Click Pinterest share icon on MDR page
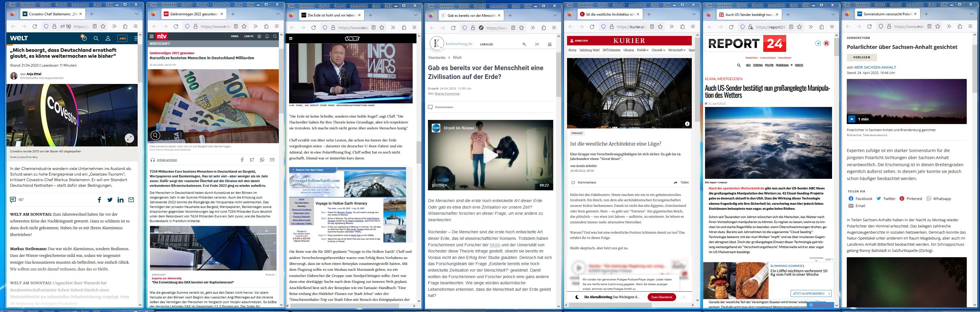The width and height of the screenshot is (980, 312). pos(902,199)
